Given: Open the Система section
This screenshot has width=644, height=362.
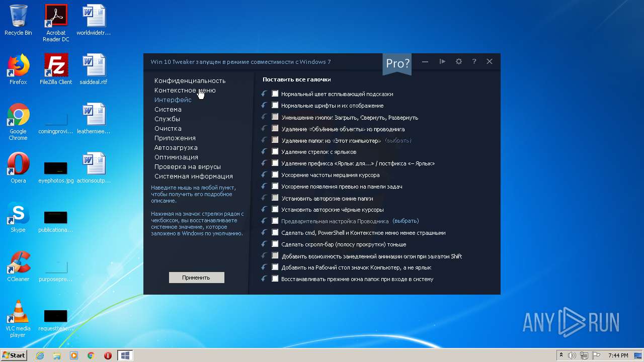Looking at the screenshot, I should [168, 109].
